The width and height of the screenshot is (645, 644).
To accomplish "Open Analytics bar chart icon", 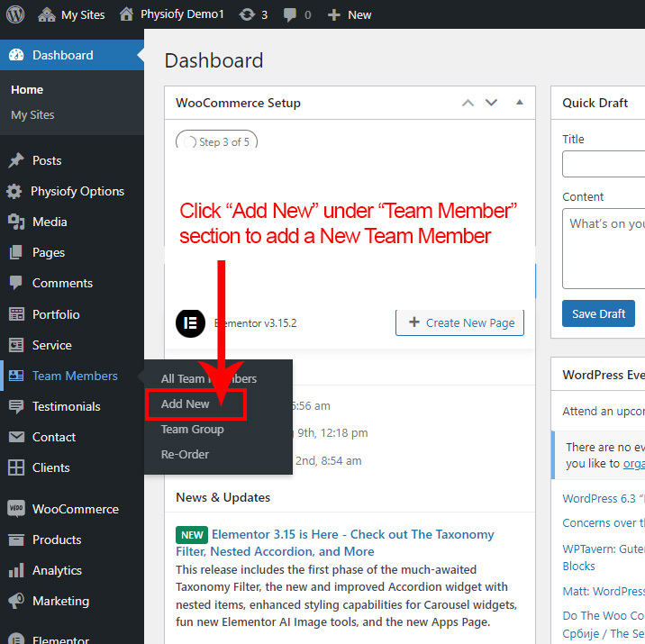I will click(x=15, y=570).
